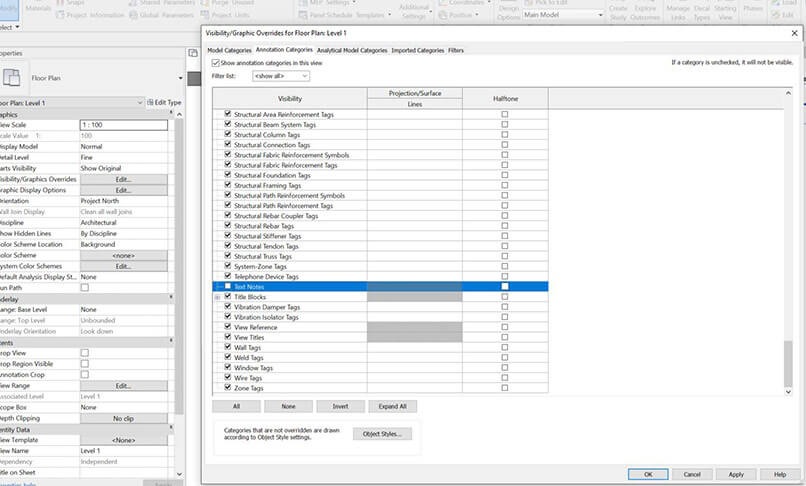
Task: Expand the Title Blocks category
Action: click(x=218, y=297)
